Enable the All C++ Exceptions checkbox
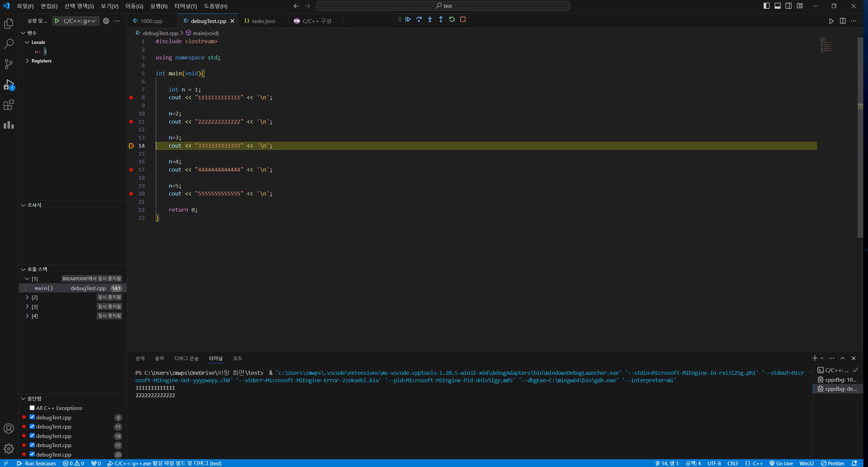This screenshot has width=868, height=467. tap(32, 408)
